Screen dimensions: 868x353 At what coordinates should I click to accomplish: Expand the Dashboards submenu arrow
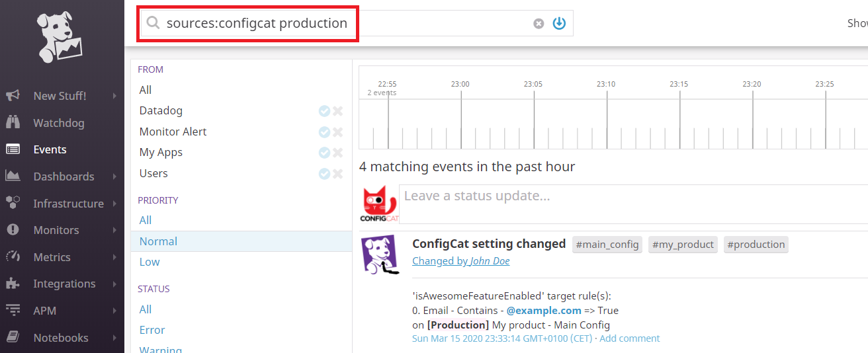pos(114,176)
